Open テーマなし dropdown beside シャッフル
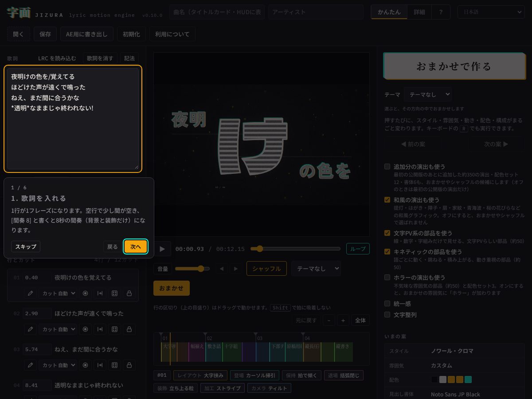The image size is (532, 399). 316,269
